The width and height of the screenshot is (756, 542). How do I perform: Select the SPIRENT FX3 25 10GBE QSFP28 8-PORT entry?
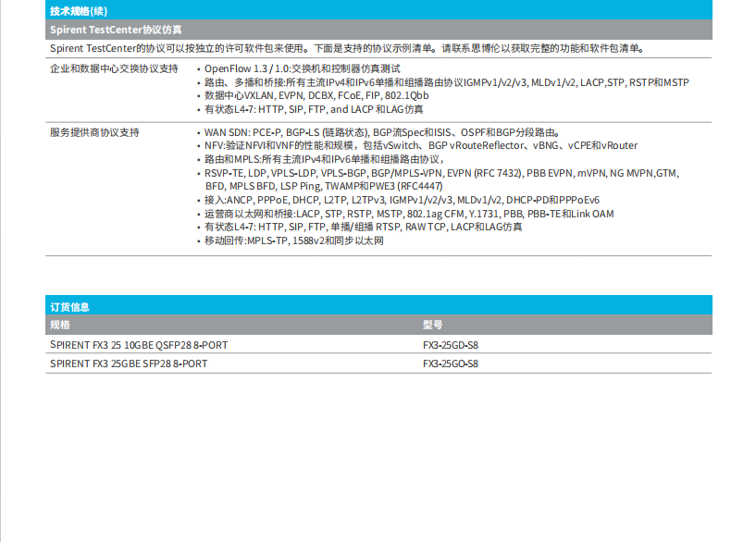coord(139,345)
